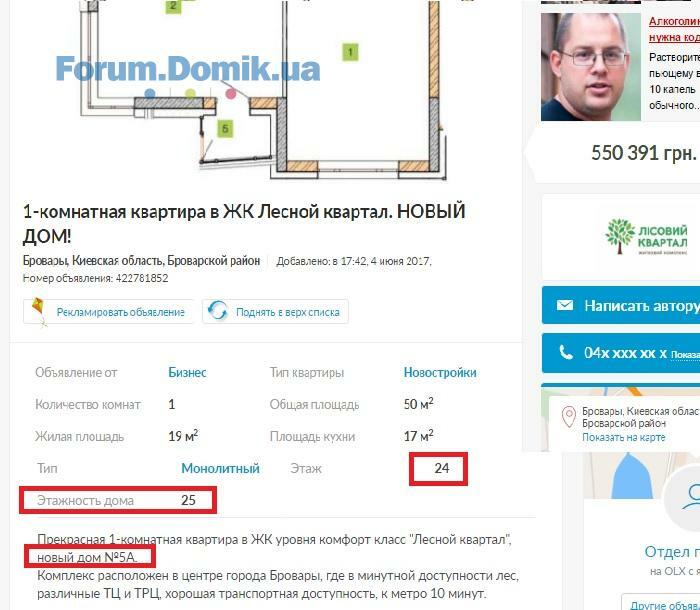Follow the Бизнес listing type link
This screenshot has width=700, height=610.
click(x=188, y=372)
